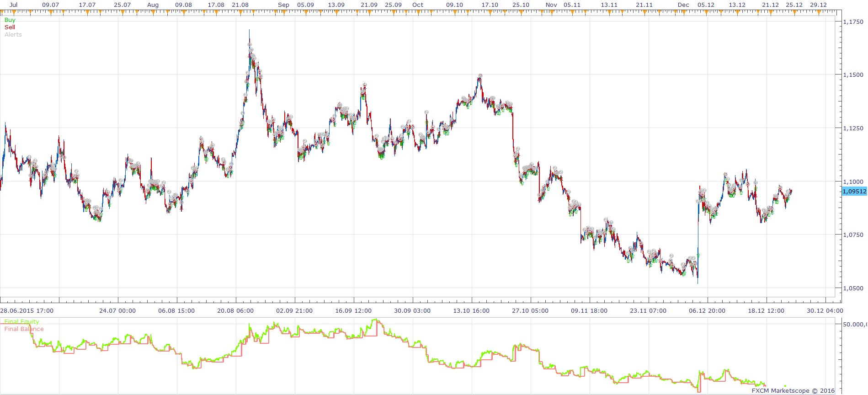Click the 18.12 12:00 time label
The height and width of the screenshot is (395, 868).
coord(766,311)
